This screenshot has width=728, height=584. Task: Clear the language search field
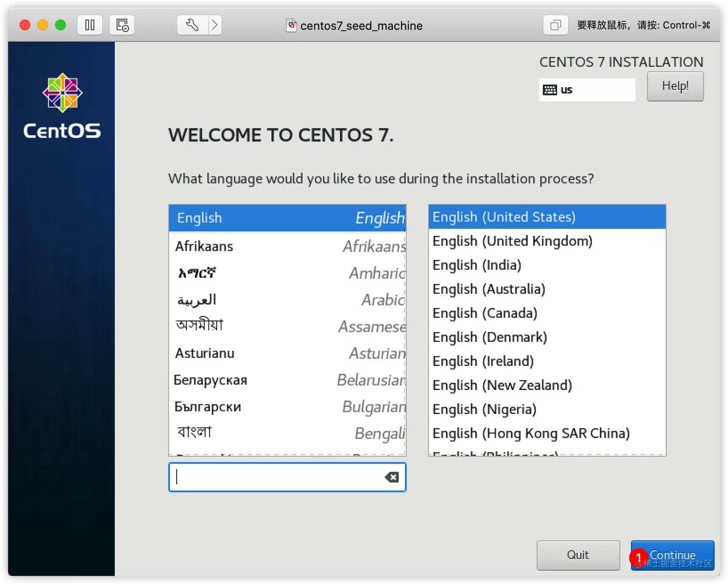click(391, 477)
